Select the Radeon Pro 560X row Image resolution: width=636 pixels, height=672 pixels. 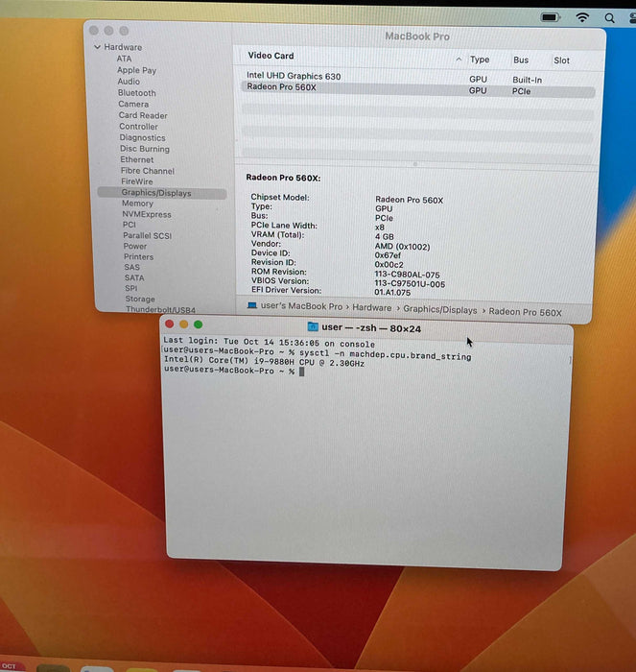click(x=280, y=89)
